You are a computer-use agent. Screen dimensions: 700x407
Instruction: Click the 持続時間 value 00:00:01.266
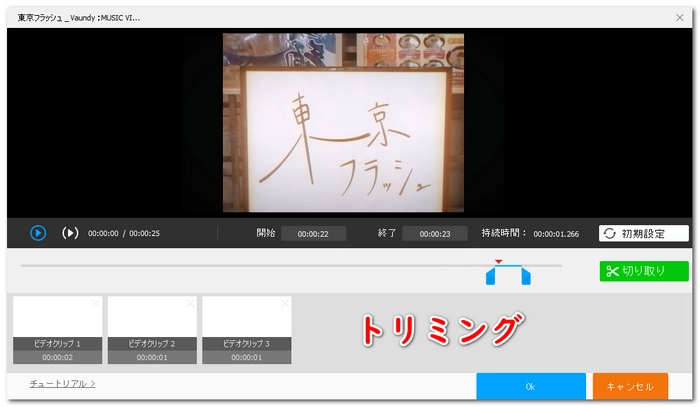[556, 234]
